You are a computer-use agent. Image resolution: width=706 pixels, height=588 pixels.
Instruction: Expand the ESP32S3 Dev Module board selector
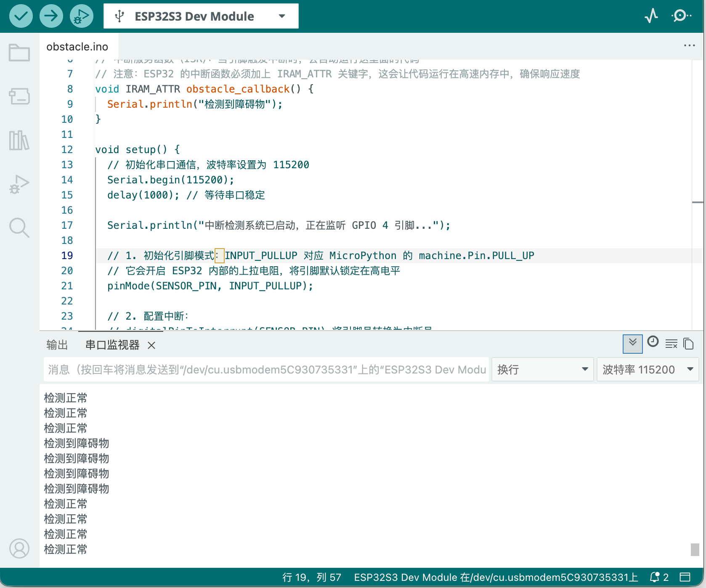(x=201, y=16)
